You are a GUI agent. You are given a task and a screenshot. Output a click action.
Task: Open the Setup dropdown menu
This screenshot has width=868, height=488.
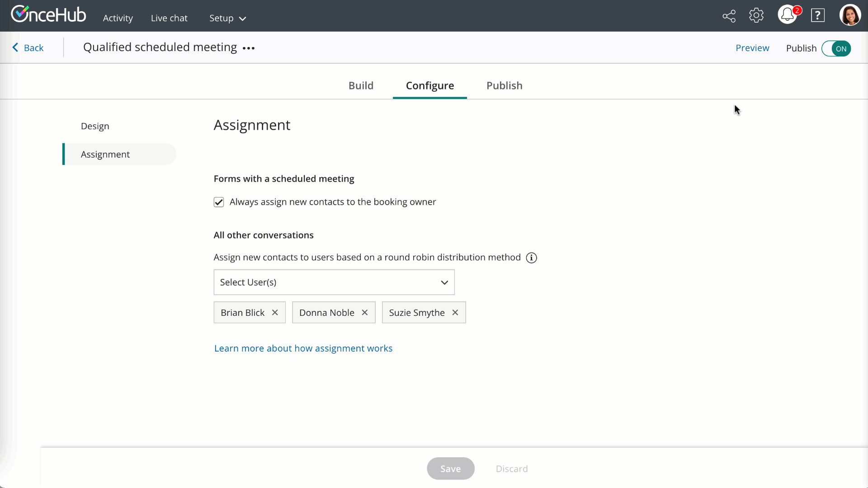227,19
